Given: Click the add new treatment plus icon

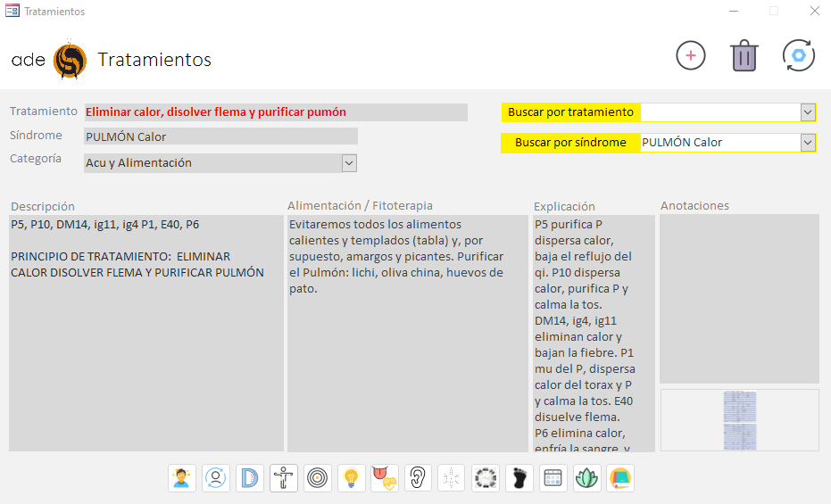Looking at the screenshot, I should point(690,55).
